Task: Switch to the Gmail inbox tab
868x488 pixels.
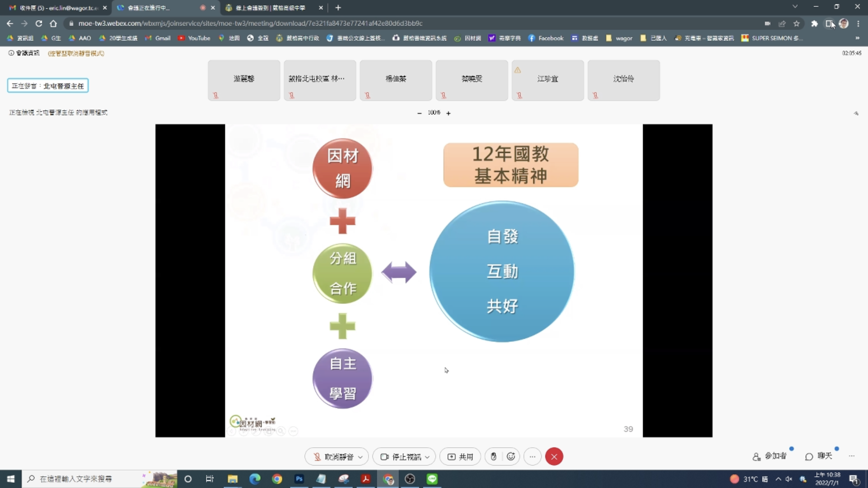Action: [54, 7]
